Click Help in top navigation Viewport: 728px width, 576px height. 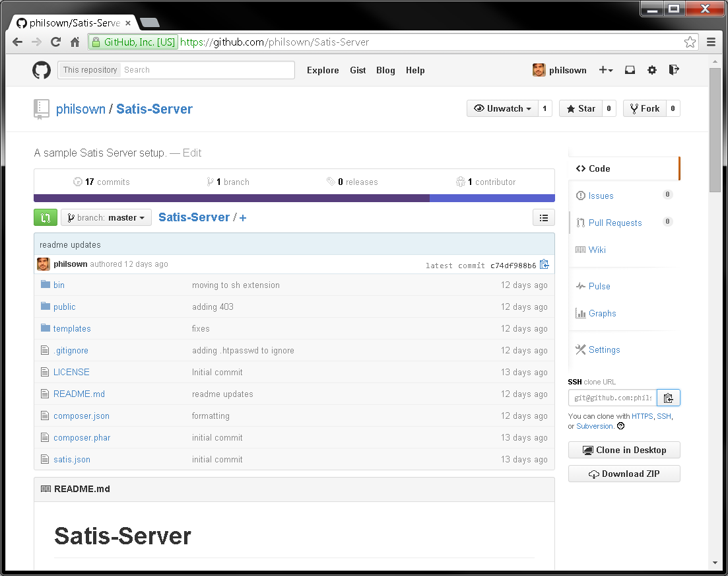point(415,70)
